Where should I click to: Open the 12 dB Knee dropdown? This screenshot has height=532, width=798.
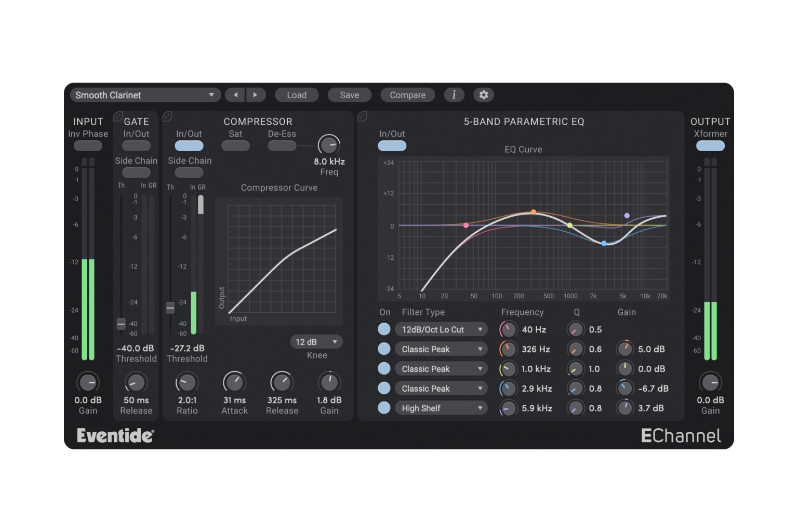click(316, 341)
